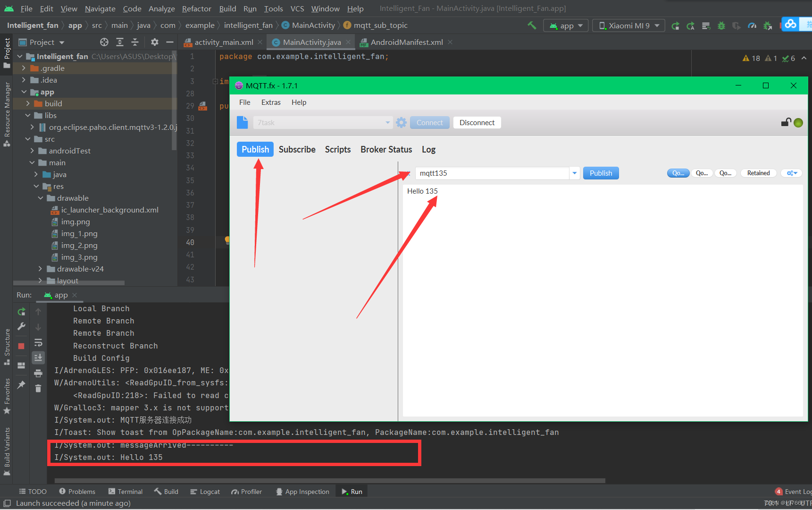
Task: Click the Print icon in Run console
Action: click(38, 374)
